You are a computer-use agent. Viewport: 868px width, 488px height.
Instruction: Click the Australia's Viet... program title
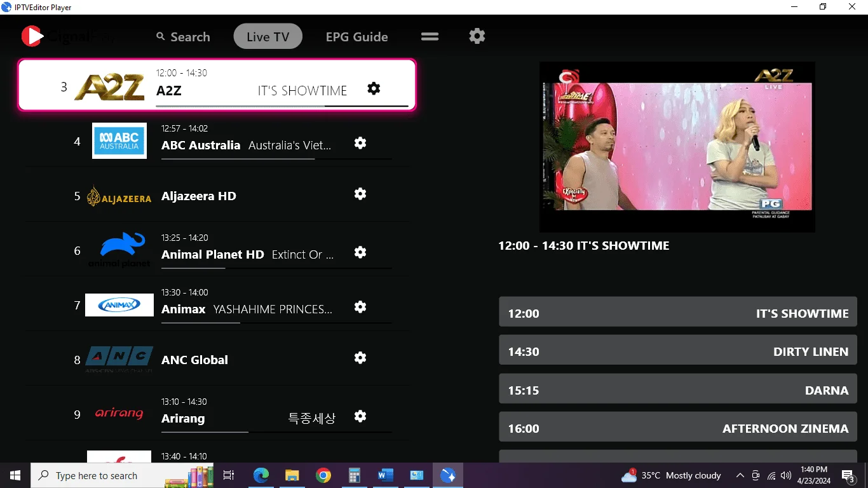point(290,146)
